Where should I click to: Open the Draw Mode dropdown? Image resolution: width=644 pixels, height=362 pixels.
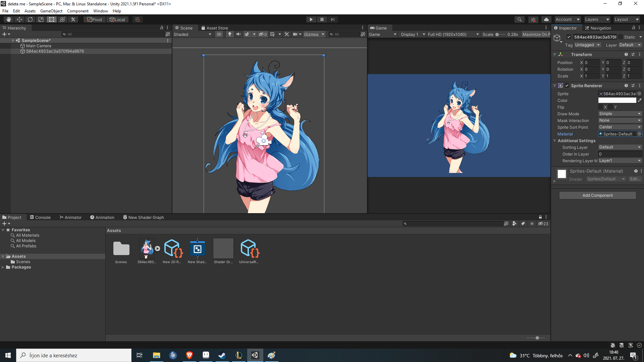[x=620, y=114]
